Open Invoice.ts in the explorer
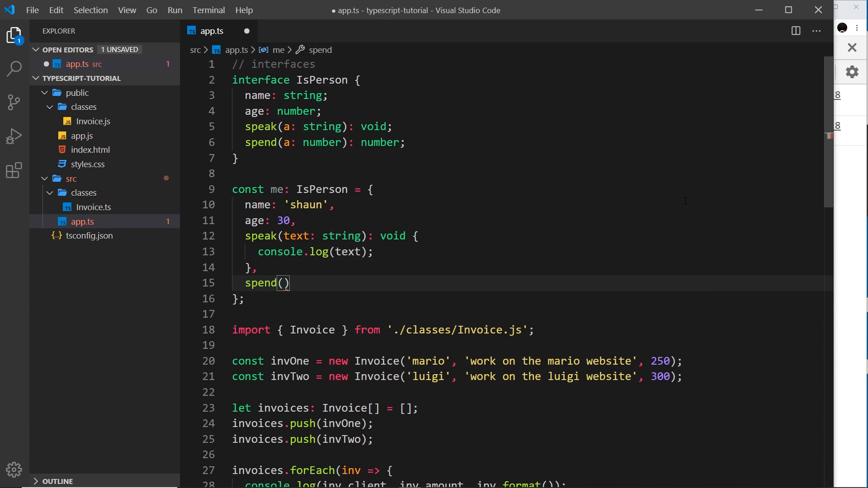Screen dimensions: 868x488 click(x=94, y=207)
